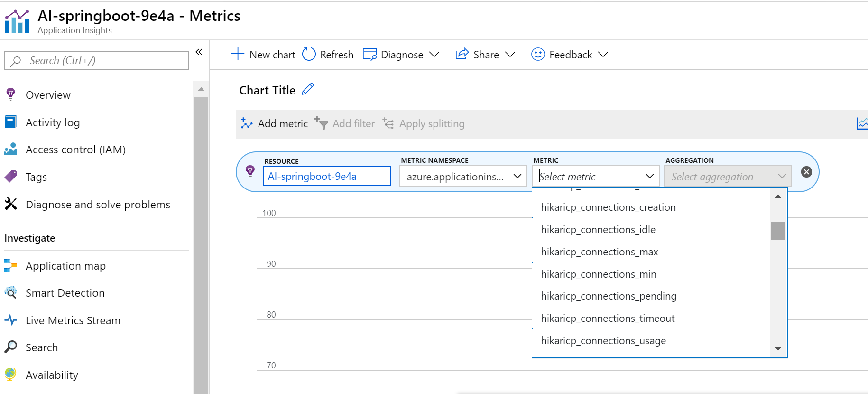Click the Overview lightbulb icon
Image resolution: width=868 pixels, height=394 pixels.
tap(10, 94)
